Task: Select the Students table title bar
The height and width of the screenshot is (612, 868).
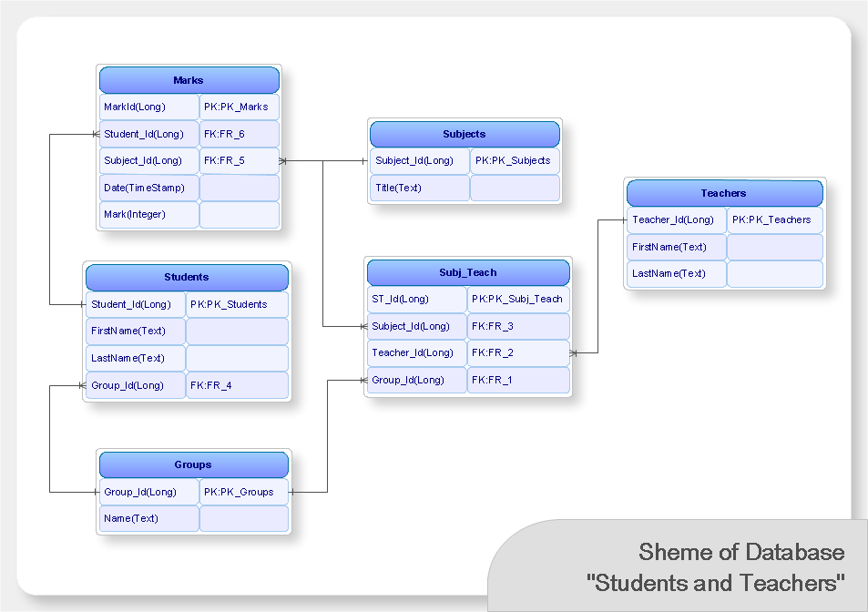Action: [x=187, y=277]
